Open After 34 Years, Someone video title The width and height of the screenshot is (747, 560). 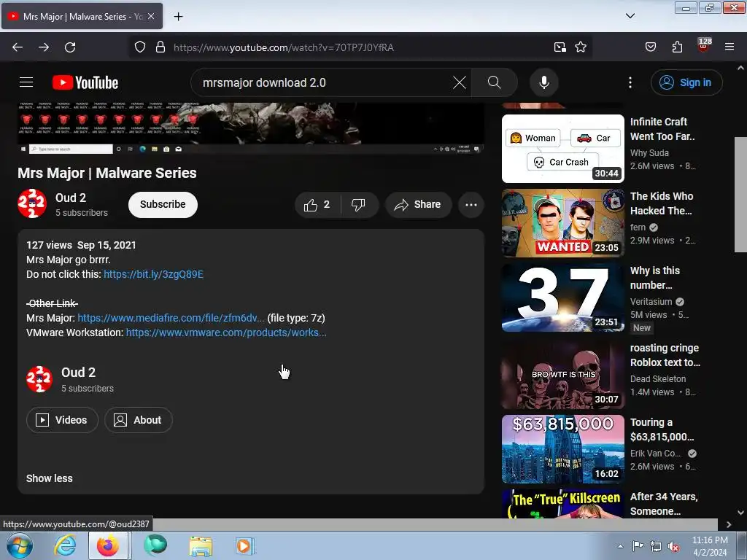point(664,504)
